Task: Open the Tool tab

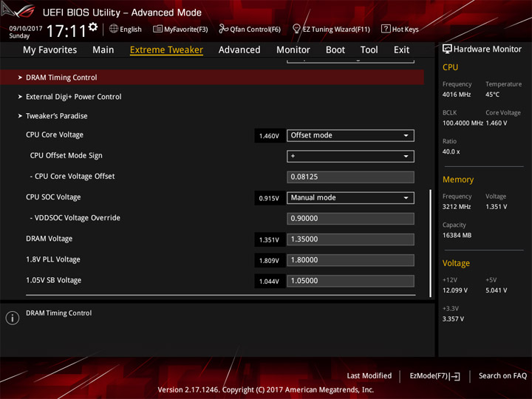Action: point(369,50)
